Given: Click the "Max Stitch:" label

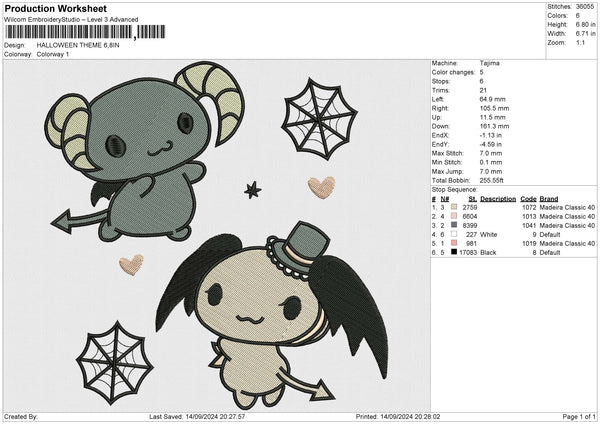Looking at the screenshot, I should (448, 153).
